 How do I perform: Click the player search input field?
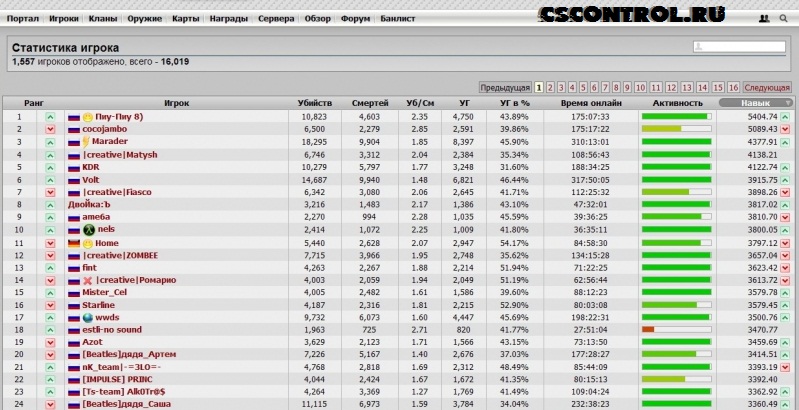click(x=739, y=47)
